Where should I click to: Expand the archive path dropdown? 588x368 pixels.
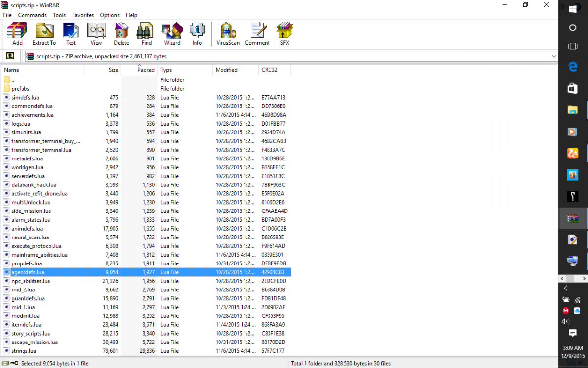[554, 56]
